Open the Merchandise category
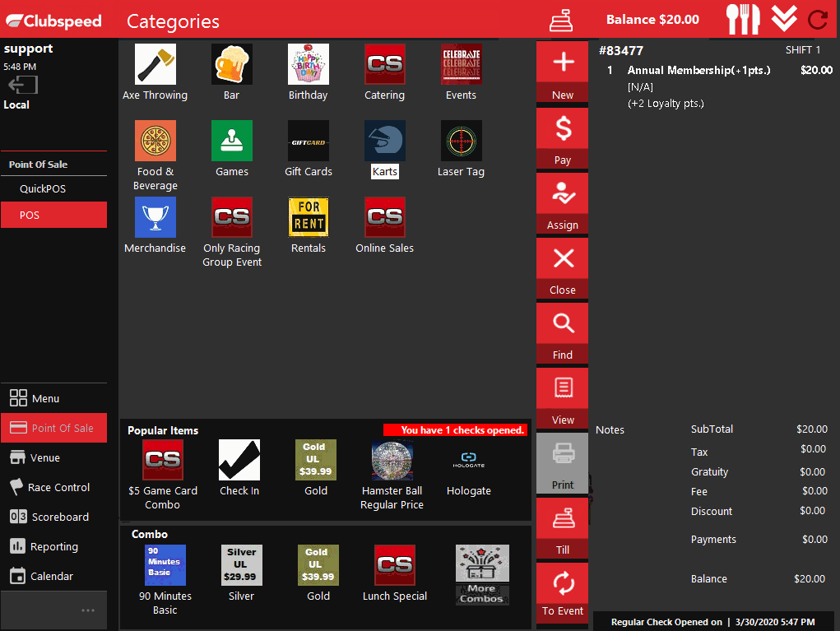Viewport: 840px width, 631px height. [x=155, y=225]
